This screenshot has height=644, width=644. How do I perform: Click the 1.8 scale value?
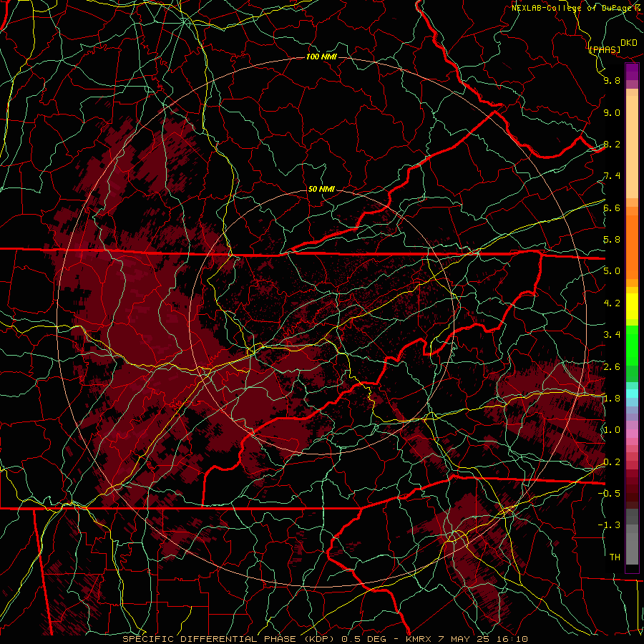[612, 399]
